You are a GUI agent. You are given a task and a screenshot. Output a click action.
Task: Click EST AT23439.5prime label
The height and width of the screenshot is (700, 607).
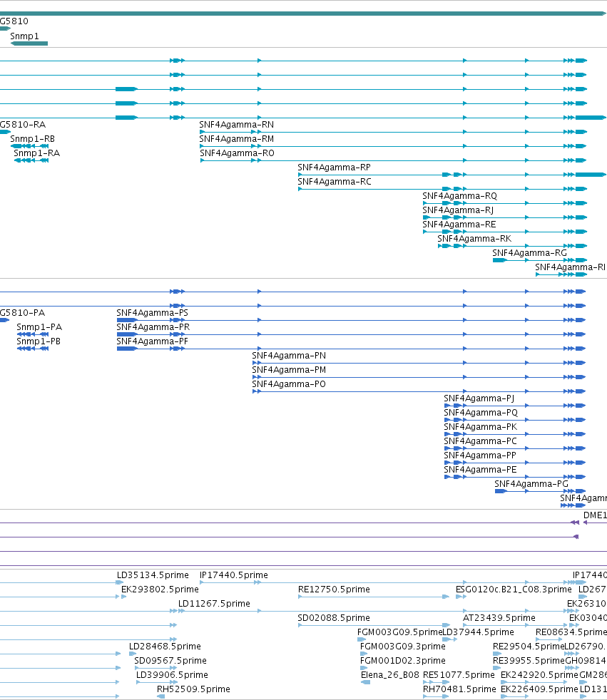[x=499, y=618]
